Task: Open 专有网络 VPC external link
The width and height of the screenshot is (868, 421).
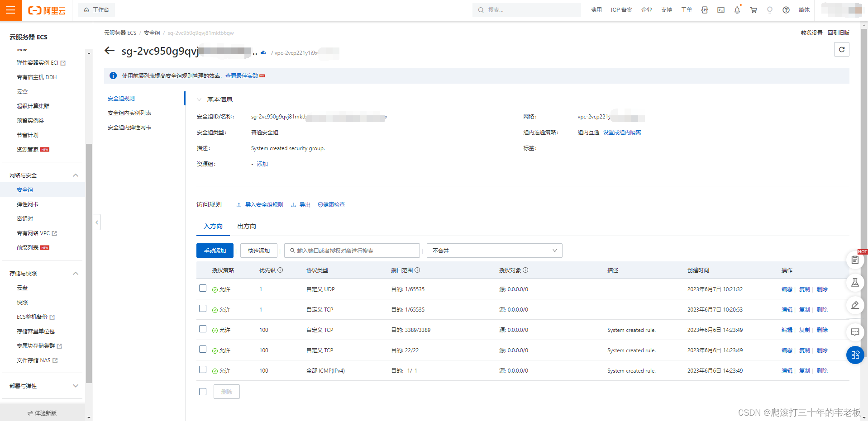Action: click(x=37, y=233)
